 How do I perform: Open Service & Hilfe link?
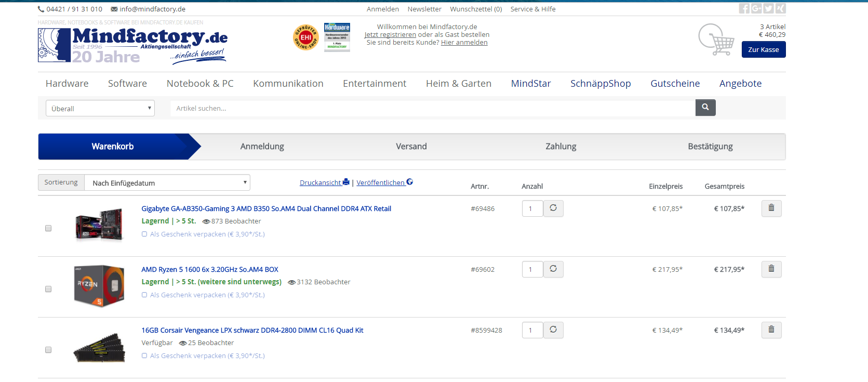coord(533,9)
